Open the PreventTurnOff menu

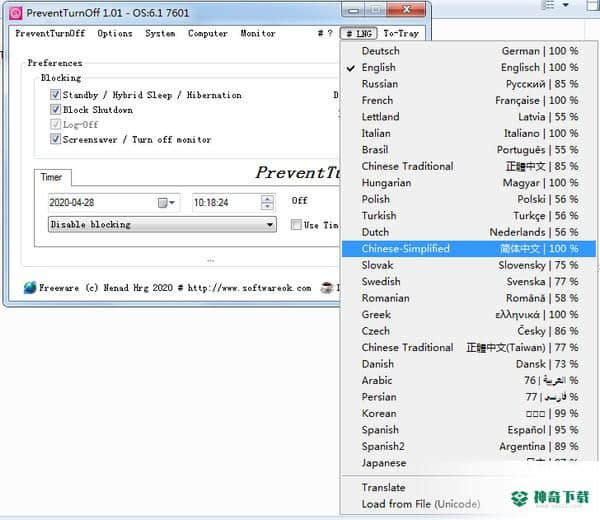(50, 33)
